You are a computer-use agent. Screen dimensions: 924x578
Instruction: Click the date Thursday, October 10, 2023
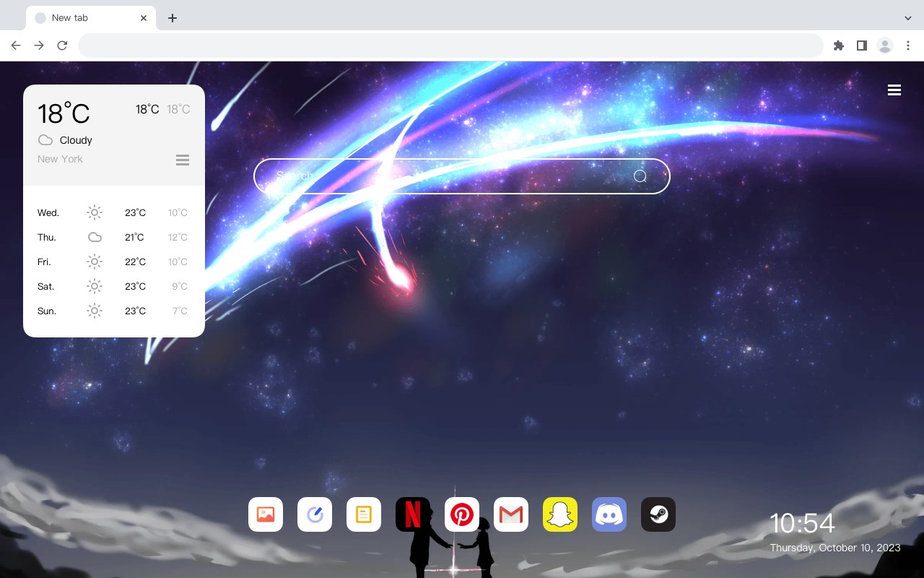[835, 548]
